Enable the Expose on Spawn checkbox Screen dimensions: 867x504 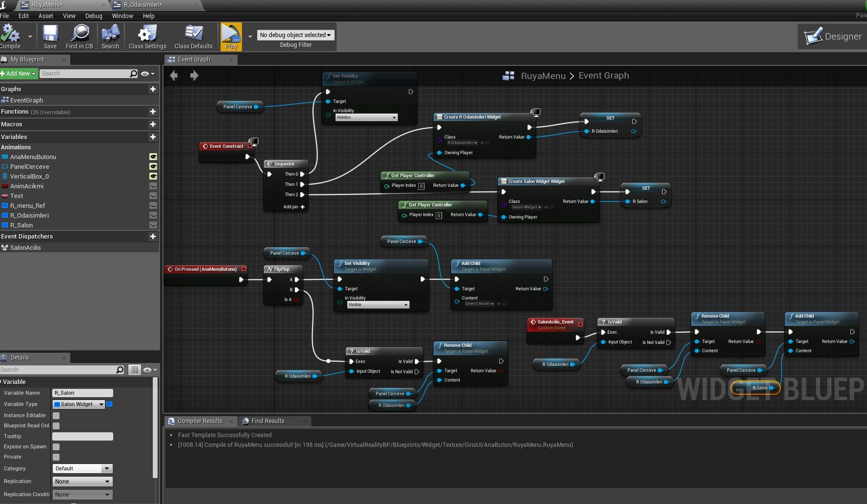tap(56, 447)
